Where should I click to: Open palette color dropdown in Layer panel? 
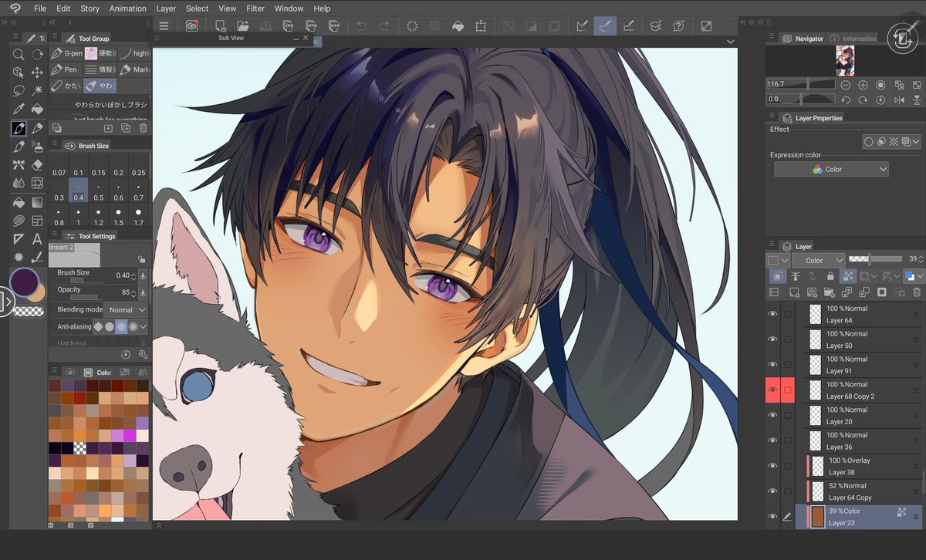pos(777,261)
